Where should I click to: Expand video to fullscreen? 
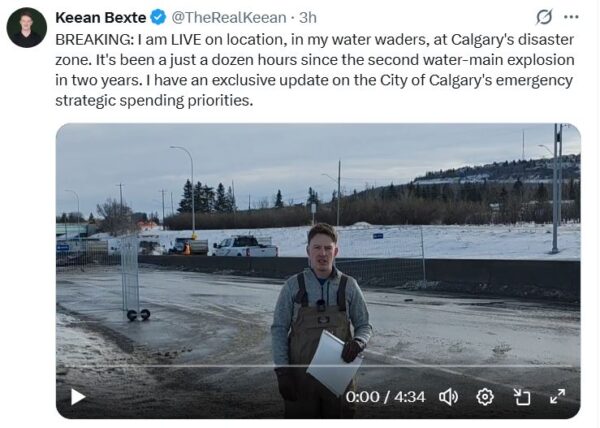(x=557, y=397)
